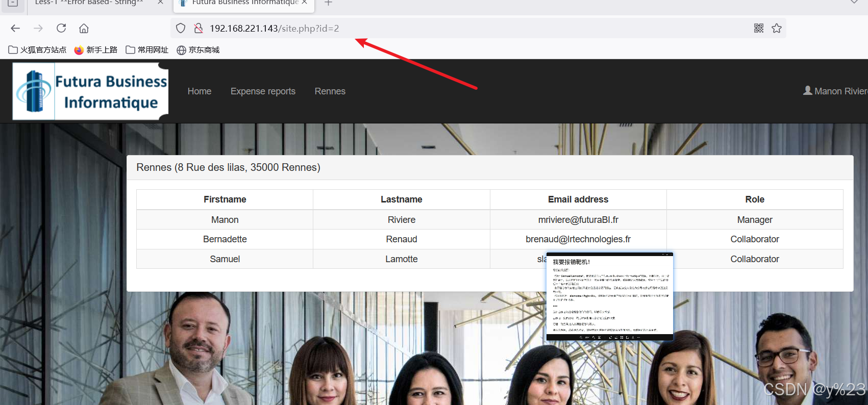The height and width of the screenshot is (405, 868).
Task: Click the Firstname column header
Action: tap(225, 199)
